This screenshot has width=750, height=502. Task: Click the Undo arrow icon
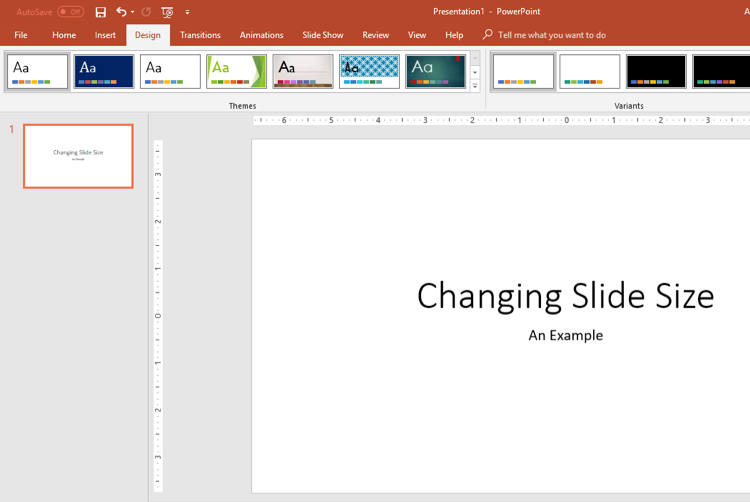click(121, 12)
